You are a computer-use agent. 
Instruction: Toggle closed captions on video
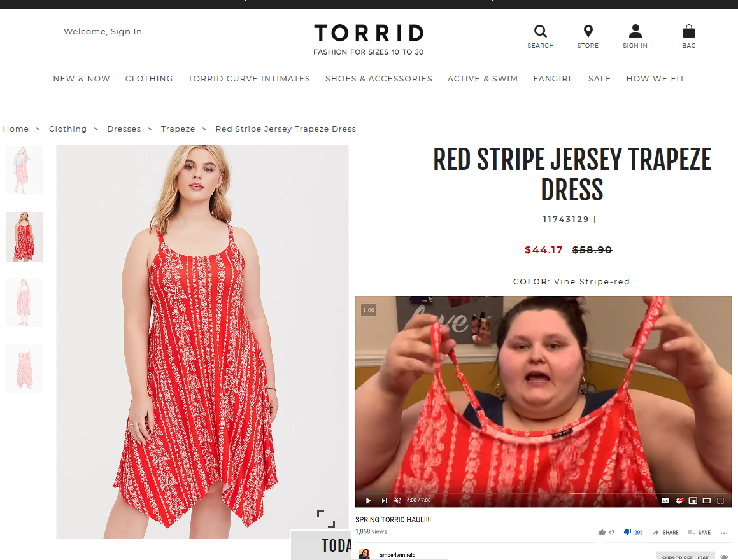665,501
